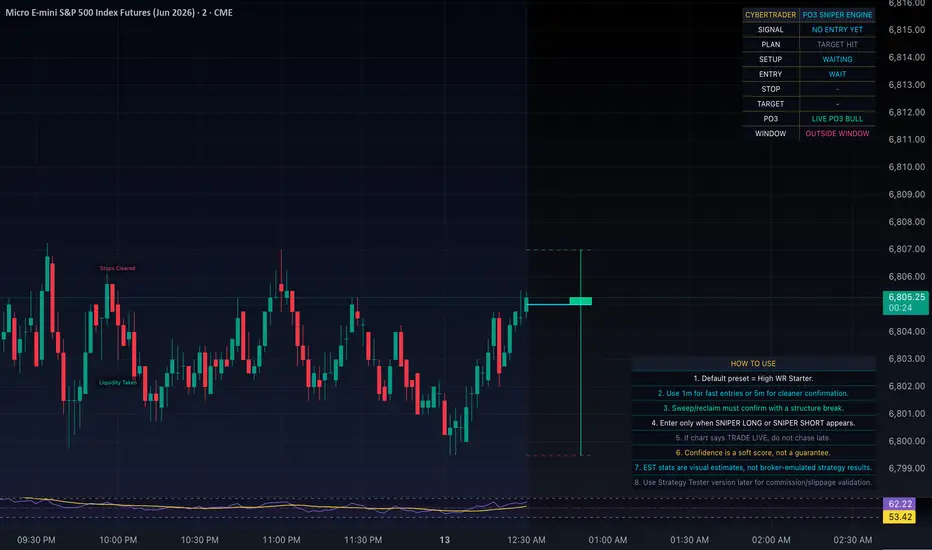The height and width of the screenshot is (550, 932).
Task: Select the LIVE PO3 BULL value
Action: click(x=837, y=119)
